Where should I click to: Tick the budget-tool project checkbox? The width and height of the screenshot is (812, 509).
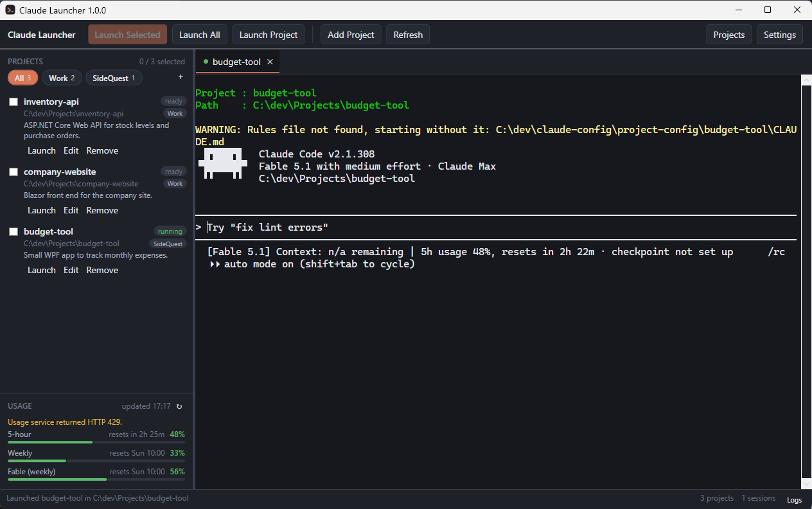(x=13, y=232)
